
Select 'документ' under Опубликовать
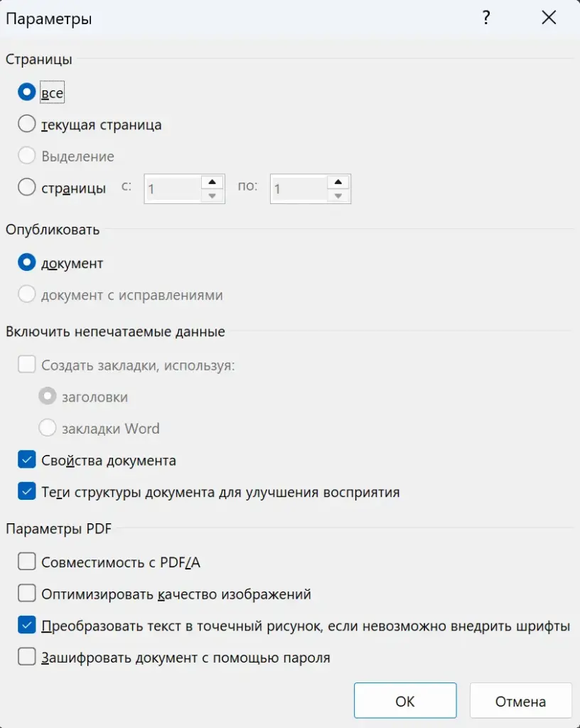(x=27, y=262)
